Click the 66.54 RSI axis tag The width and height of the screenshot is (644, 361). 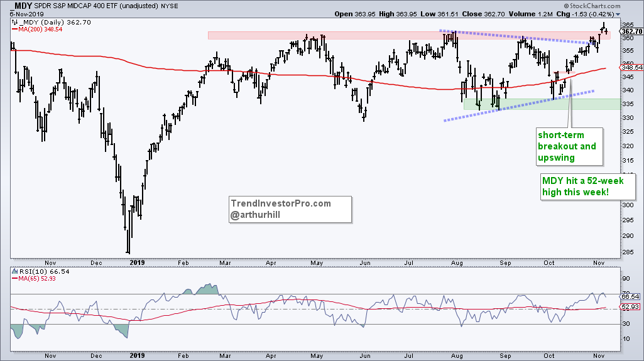[630, 296]
